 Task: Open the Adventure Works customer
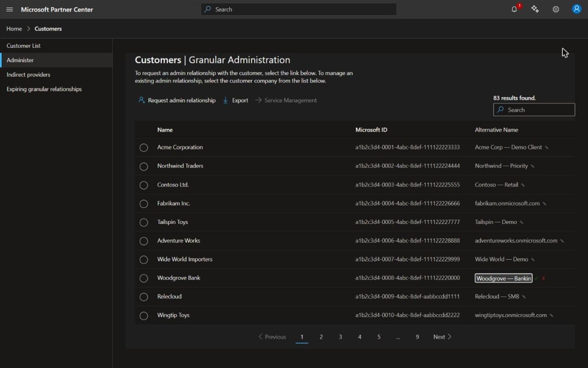pyautogui.click(x=179, y=241)
